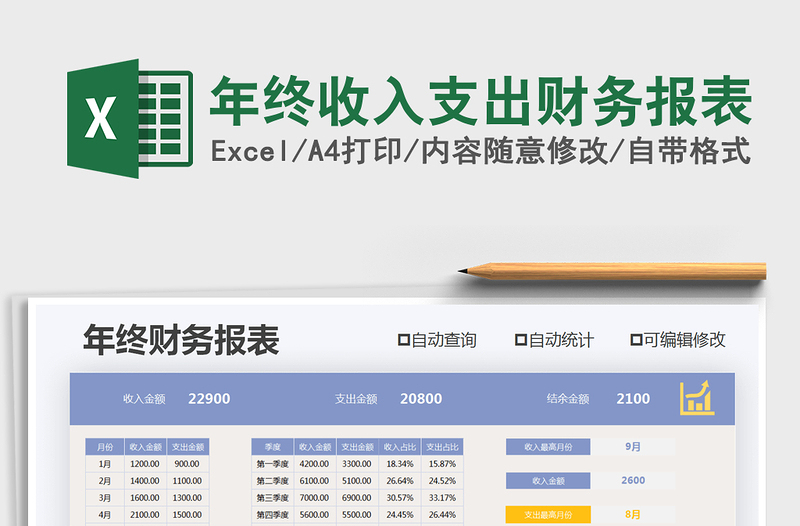Click the 9月 highest income month value
Viewport: 800px width, 526px height.
tap(633, 447)
